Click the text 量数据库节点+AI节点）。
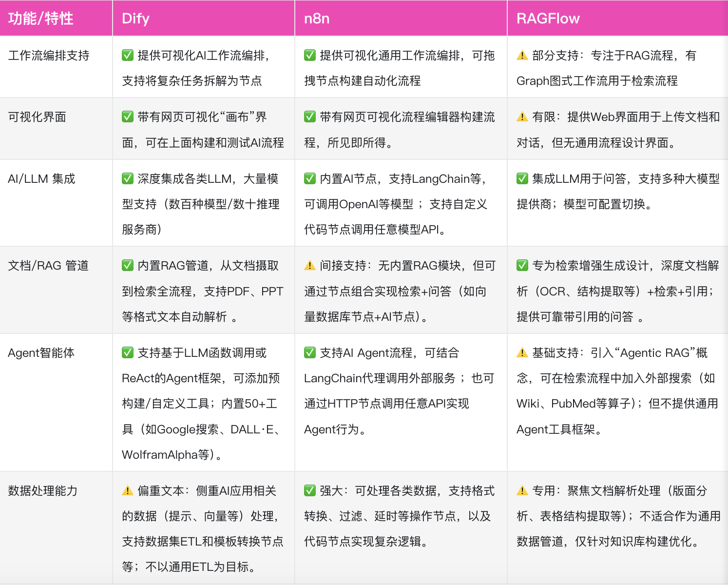Viewport: 728px width, 585px height. coord(366,317)
